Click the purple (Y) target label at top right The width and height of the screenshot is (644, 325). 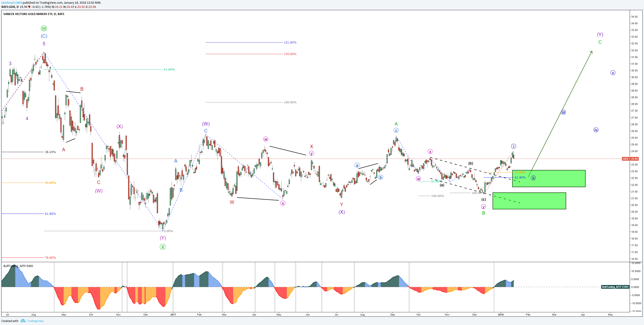pyautogui.click(x=600, y=34)
